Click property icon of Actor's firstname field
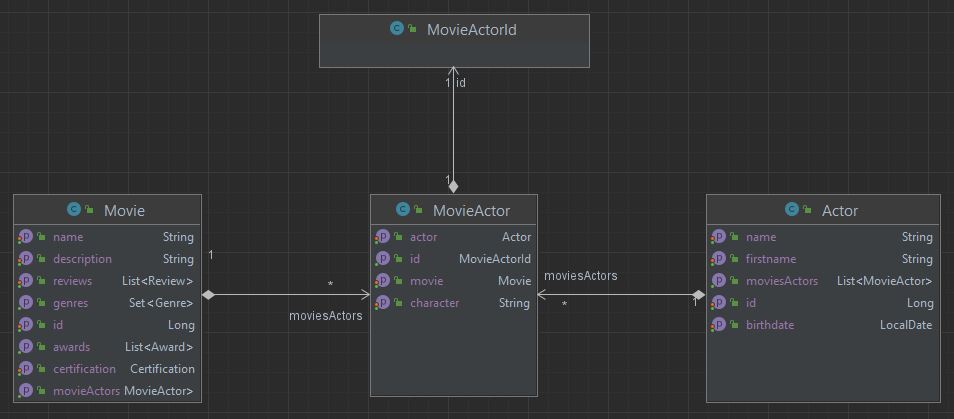954x419 pixels. pos(718,259)
